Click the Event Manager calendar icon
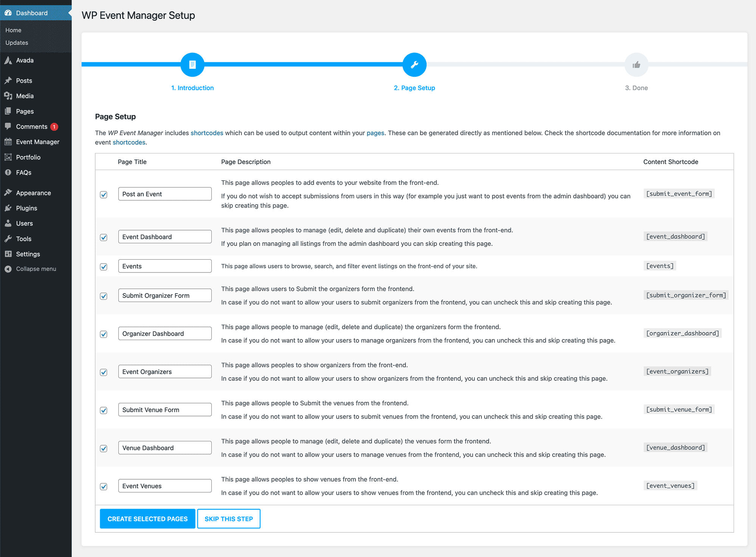 click(8, 142)
